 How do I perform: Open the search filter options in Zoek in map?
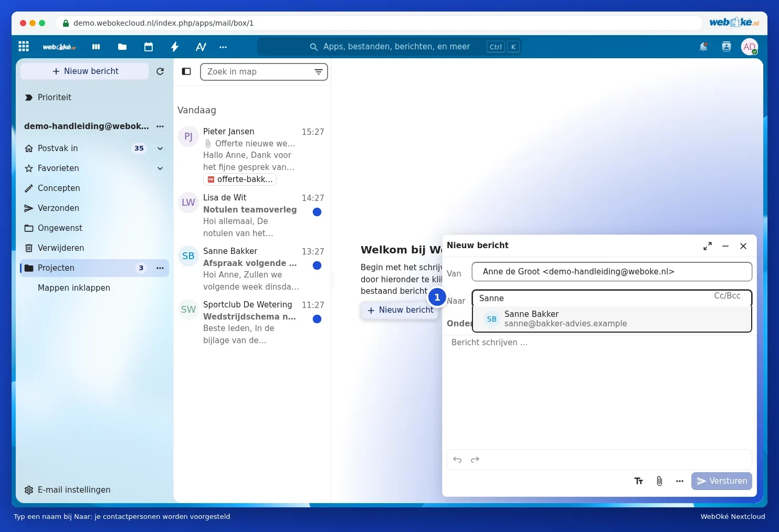(x=319, y=72)
